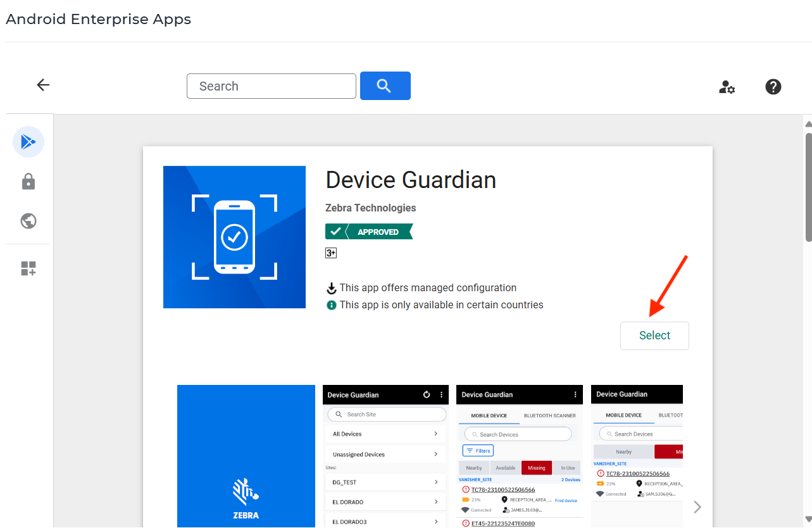
Task: Click the Device Guardian app icon
Action: pos(234,237)
